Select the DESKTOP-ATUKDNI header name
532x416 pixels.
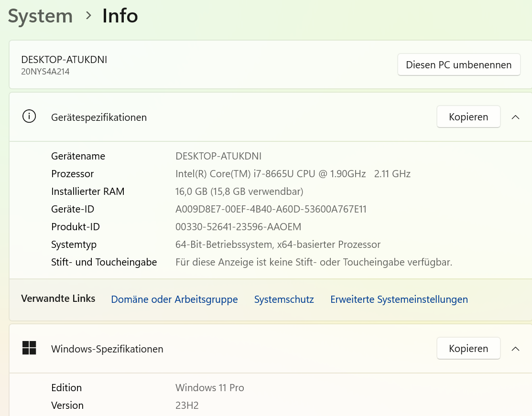[64, 60]
